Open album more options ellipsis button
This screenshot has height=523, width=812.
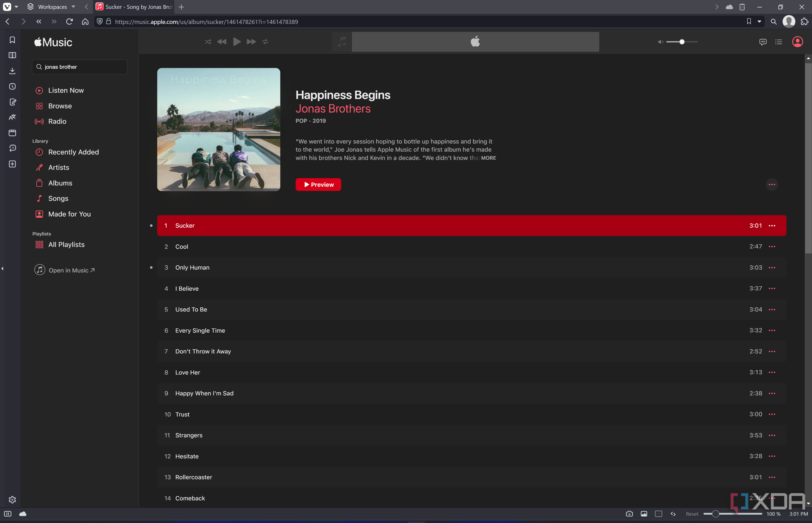point(772,184)
